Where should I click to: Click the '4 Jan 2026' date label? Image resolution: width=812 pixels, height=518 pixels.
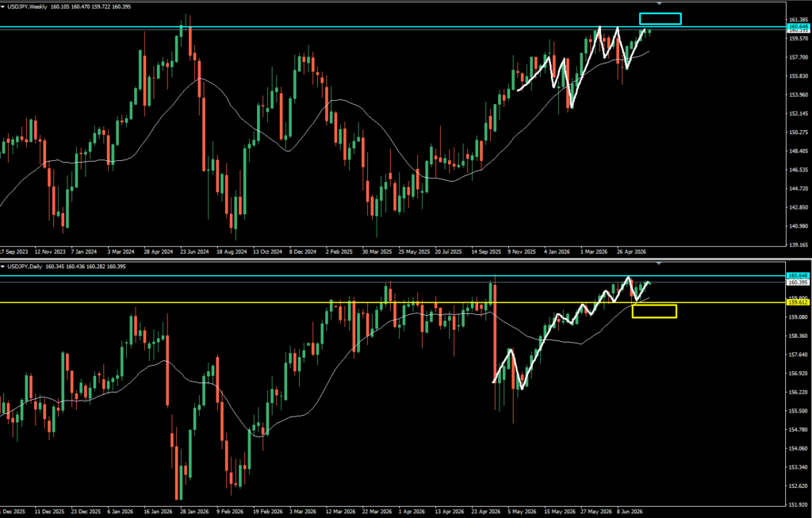click(557, 251)
